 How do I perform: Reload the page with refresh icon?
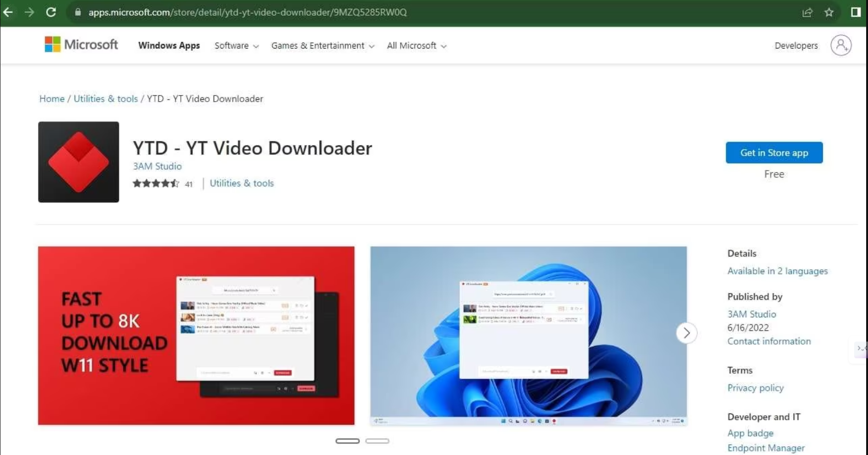pos(51,12)
